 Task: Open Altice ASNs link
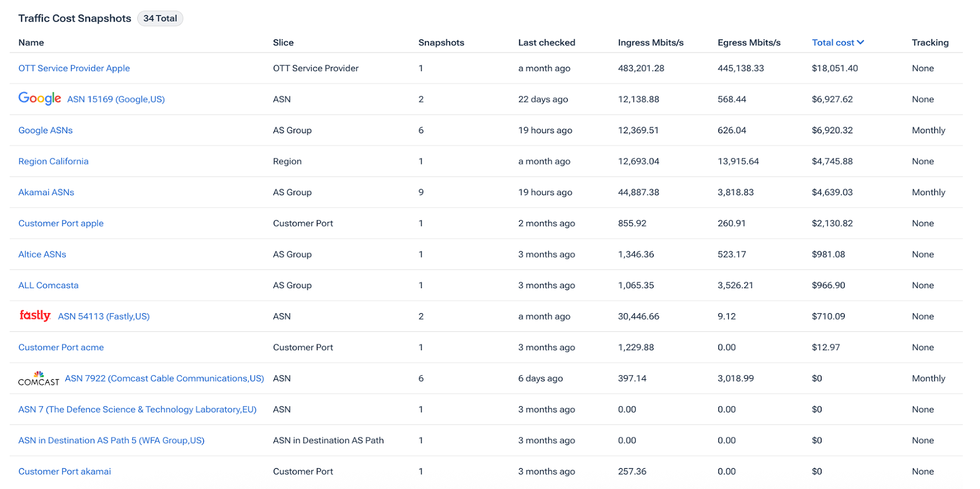point(42,254)
